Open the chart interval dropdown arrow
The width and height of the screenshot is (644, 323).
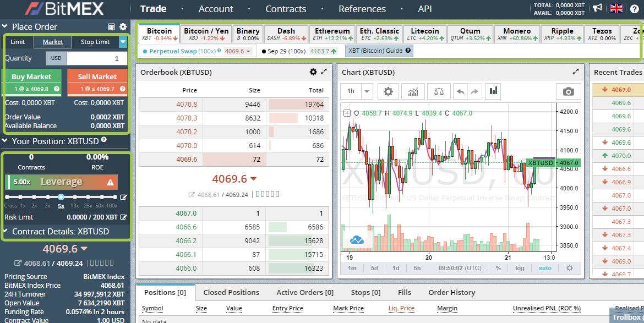coord(367,91)
